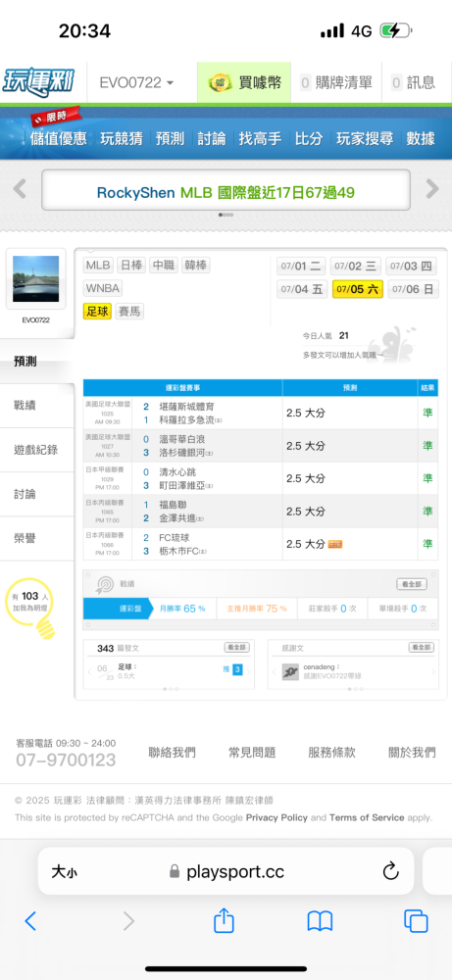The image size is (452, 980).
Task: Expand 感謝文 with 看全部 button
Action: (422, 648)
